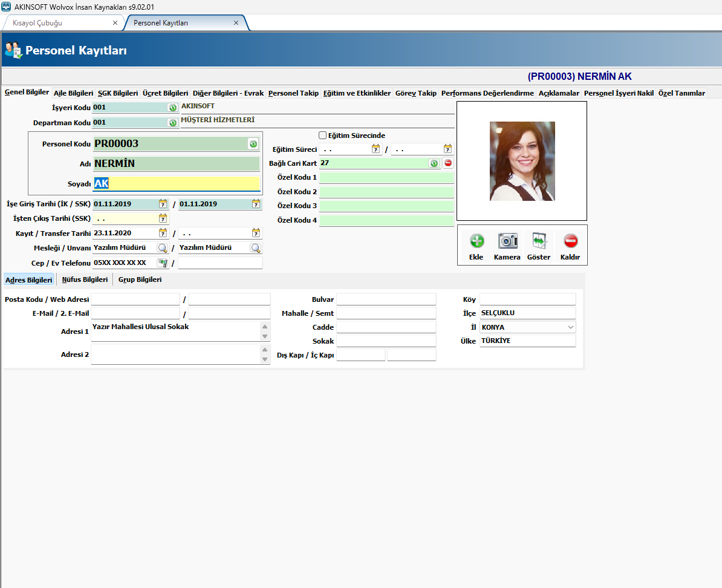Enable the Eğitim Sürecinde checkbox
Screen dimensions: 722x588
point(323,135)
